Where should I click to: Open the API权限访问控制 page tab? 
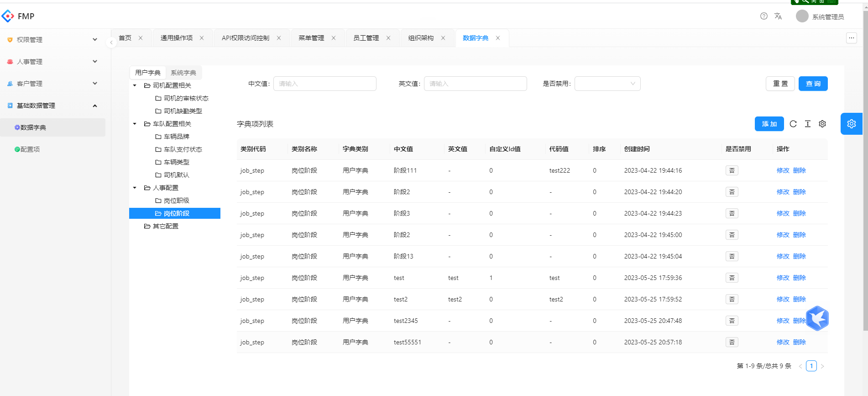(246, 38)
